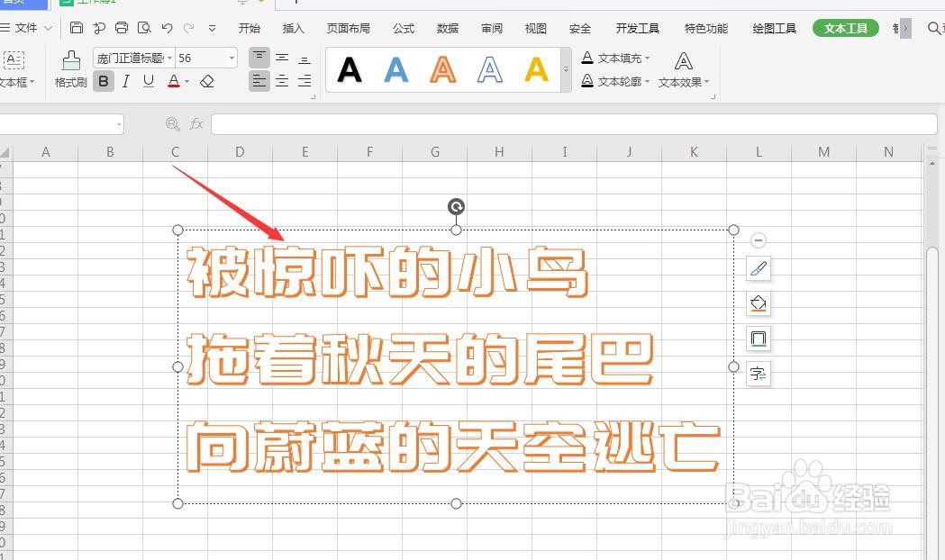This screenshot has width=945, height=560.
Task: Toggle italic formatting
Action: click(x=126, y=81)
